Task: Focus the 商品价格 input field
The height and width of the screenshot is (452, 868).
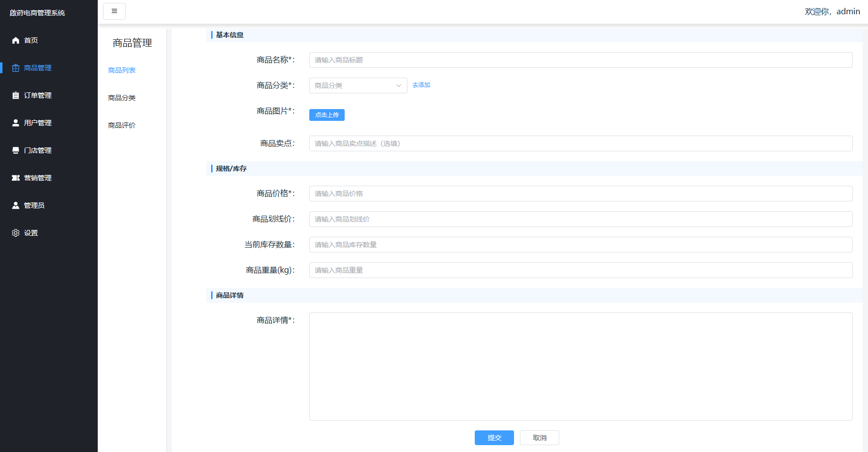Action: pyautogui.click(x=581, y=194)
